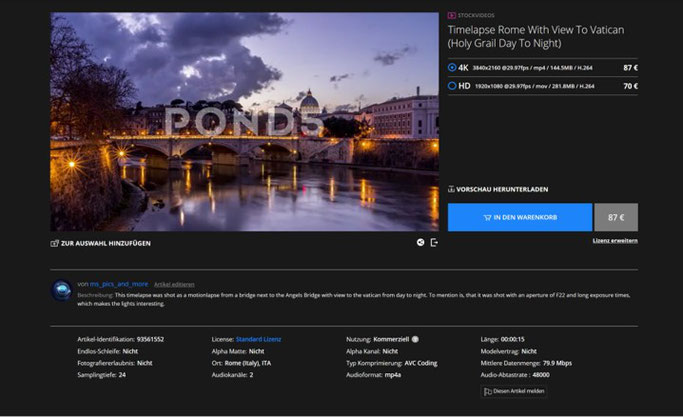Open the Lizenz erweitern link
The image size is (683, 417).
coord(615,241)
